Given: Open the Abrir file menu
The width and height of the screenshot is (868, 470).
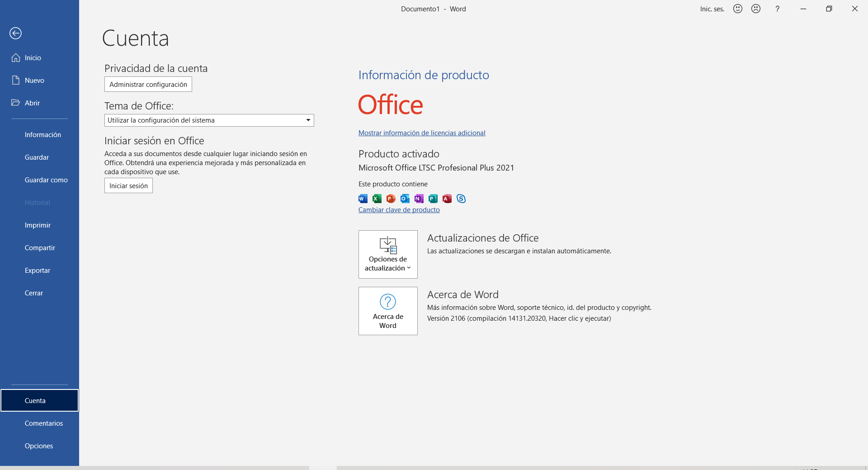Looking at the screenshot, I should pos(39,103).
